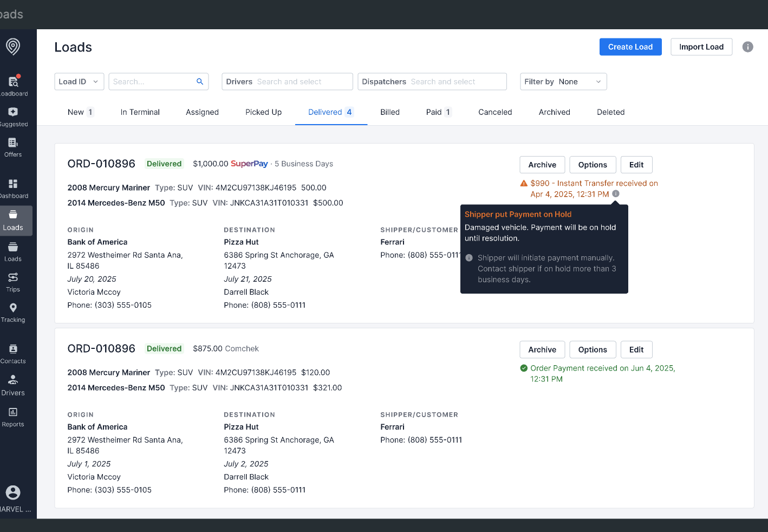
Task: Open the Dispatchers search and select dropdown
Action: click(x=432, y=82)
